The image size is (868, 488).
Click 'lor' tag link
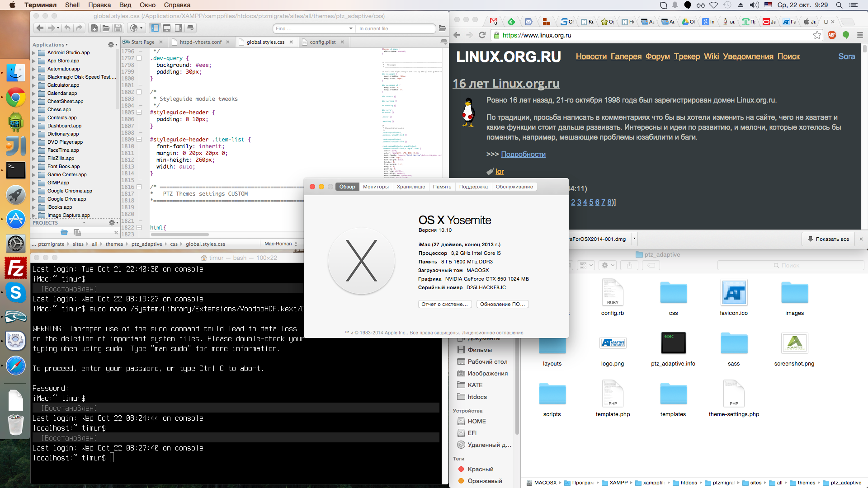coord(500,171)
